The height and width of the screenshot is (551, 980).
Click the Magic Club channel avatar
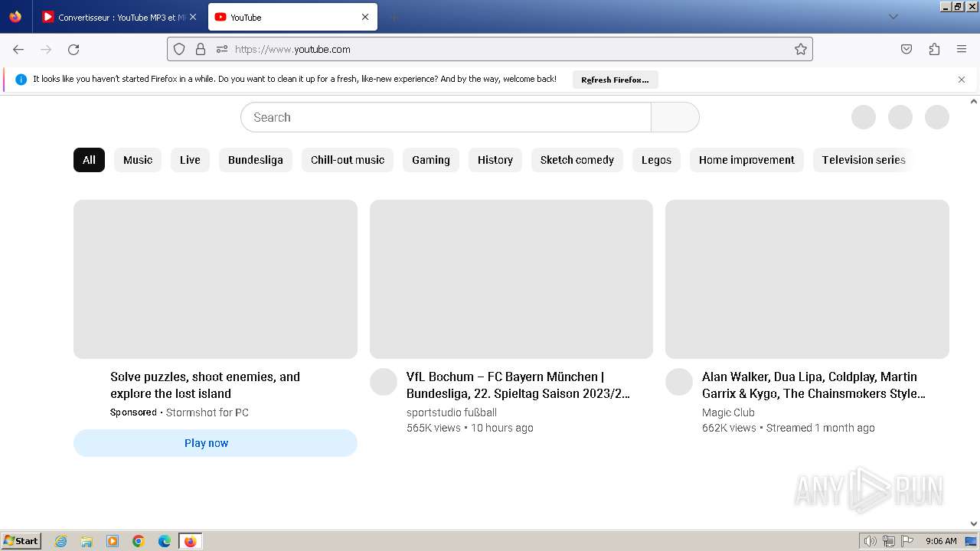679,382
